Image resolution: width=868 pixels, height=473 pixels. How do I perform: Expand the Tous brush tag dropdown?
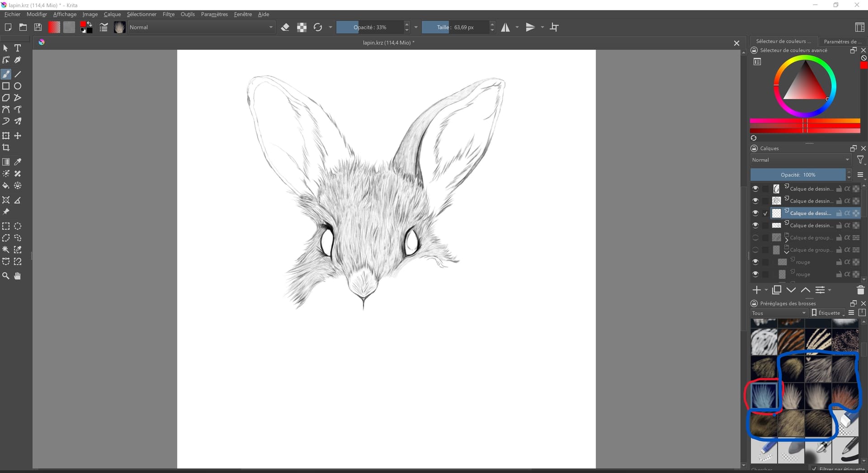(778, 313)
